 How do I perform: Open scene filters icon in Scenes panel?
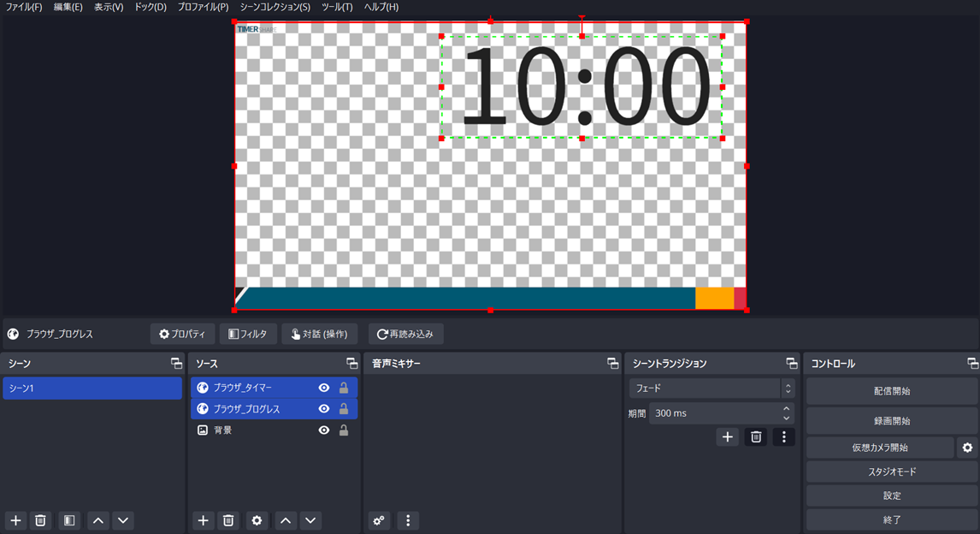click(69, 520)
